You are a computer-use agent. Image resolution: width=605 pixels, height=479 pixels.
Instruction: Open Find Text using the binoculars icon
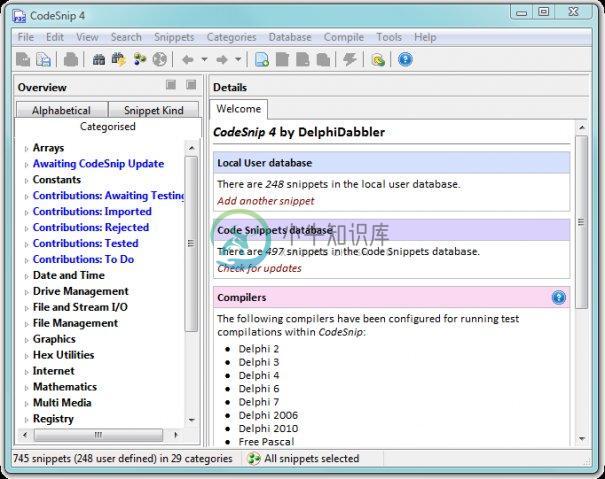(99, 59)
